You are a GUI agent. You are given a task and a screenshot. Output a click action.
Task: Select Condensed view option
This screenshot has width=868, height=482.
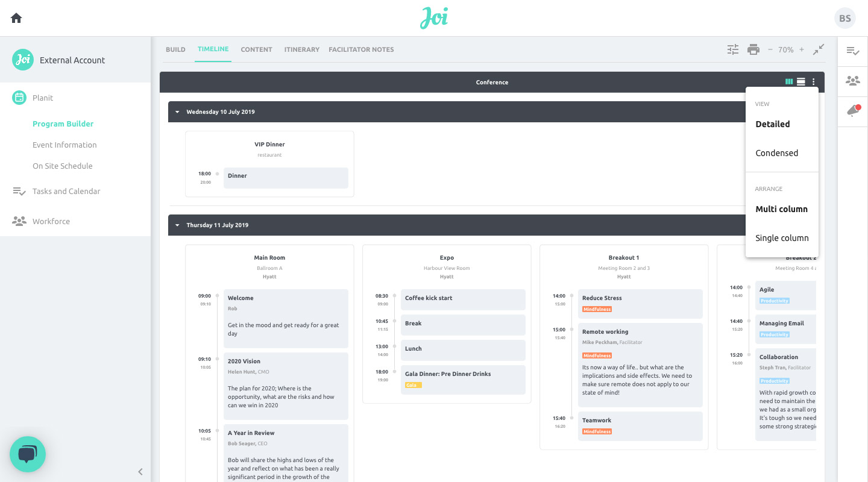[x=782, y=153]
